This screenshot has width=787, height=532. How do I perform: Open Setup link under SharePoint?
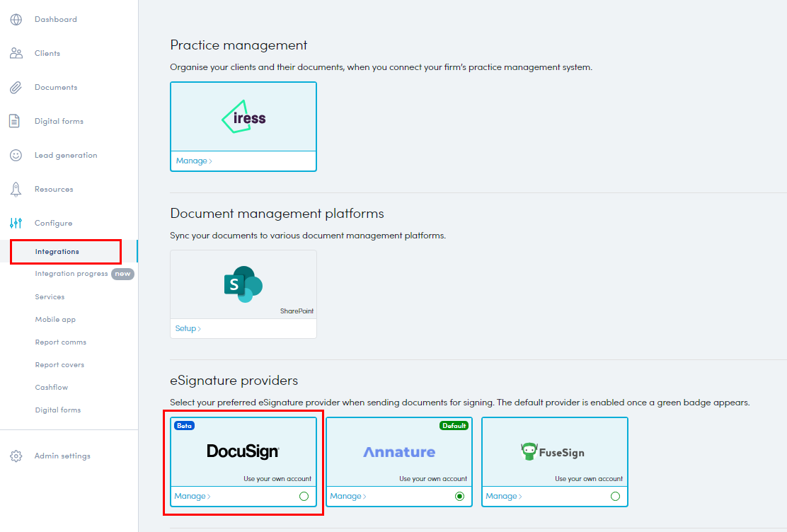(x=188, y=329)
